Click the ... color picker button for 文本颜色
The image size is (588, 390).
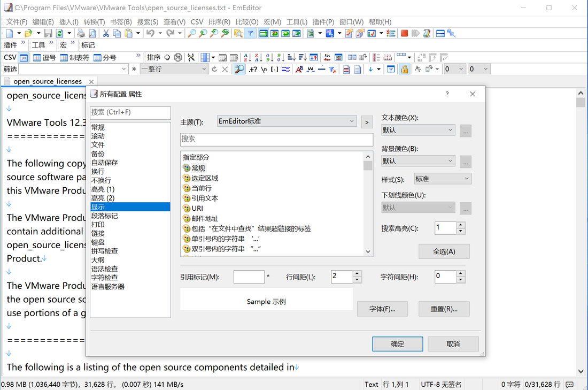[x=466, y=131]
